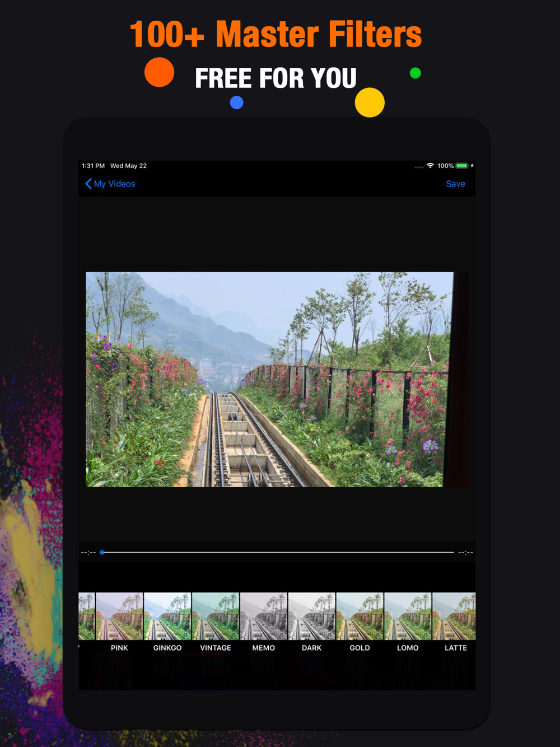560x747 pixels.
Task: Select the PINK filter thumbnail
Action: (x=119, y=616)
